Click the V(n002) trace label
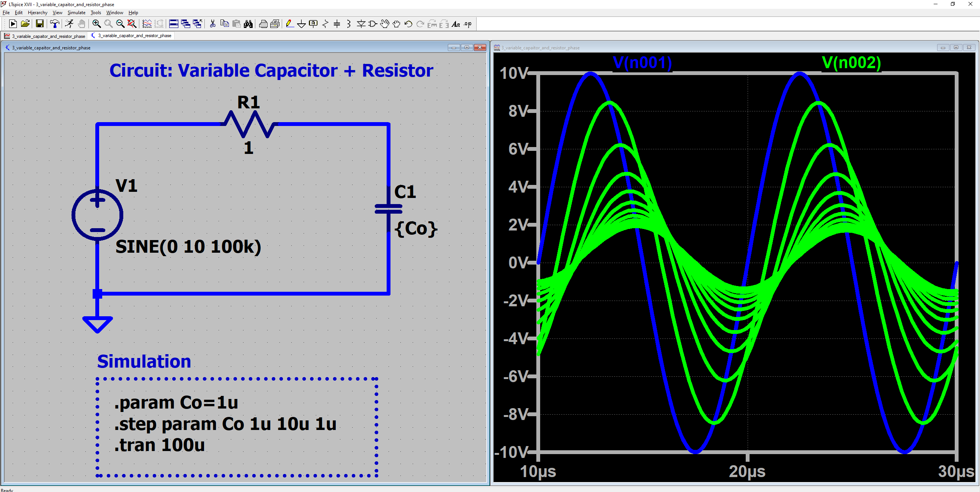Screen dimensions: 980x492 coord(851,63)
